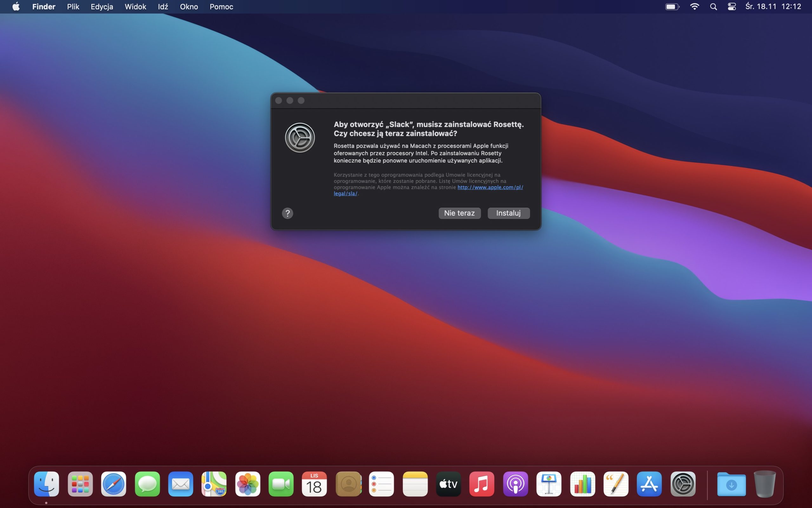The width and height of the screenshot is (812, 508).
Task: Open Keynote in the Dock
Action: pyautogui.click(x=549, y=484)
